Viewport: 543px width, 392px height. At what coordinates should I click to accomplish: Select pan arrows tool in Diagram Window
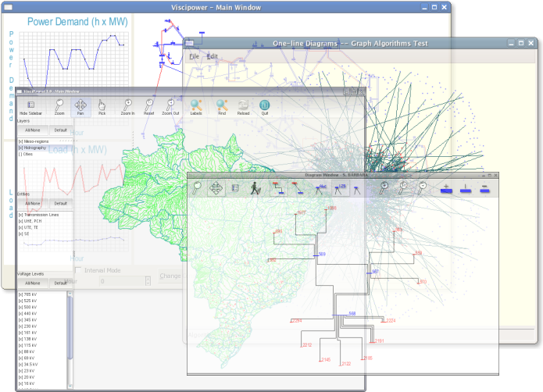[216, 188]
